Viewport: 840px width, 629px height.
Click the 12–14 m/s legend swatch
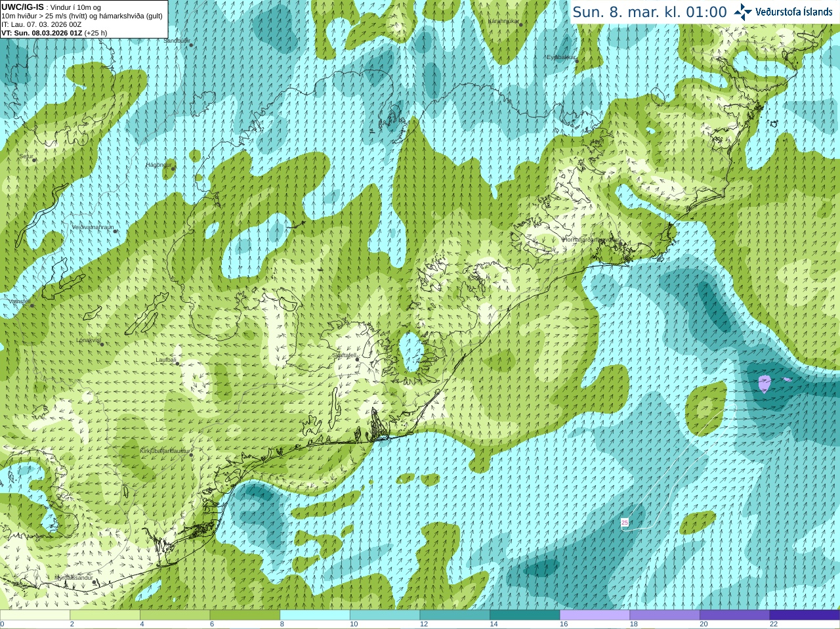pyautogui.click(x=455, y=615)
